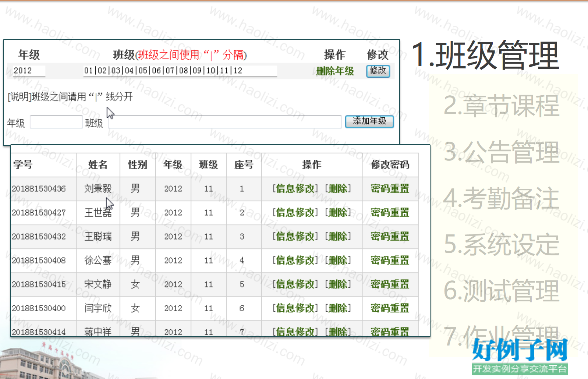Select the 6.测试管理 menu item

pyautogui.click(x=502, y=291)
